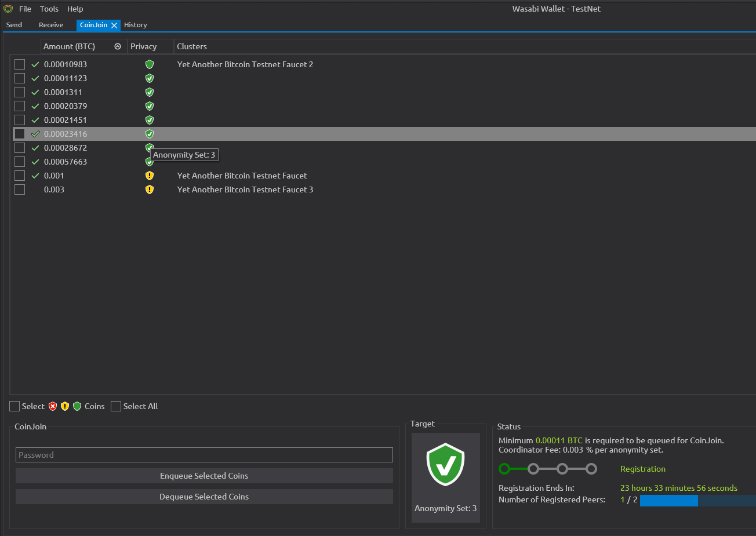The image size is (756, 536).
Task: Click the Clusters column header
Action: point(192,46)
